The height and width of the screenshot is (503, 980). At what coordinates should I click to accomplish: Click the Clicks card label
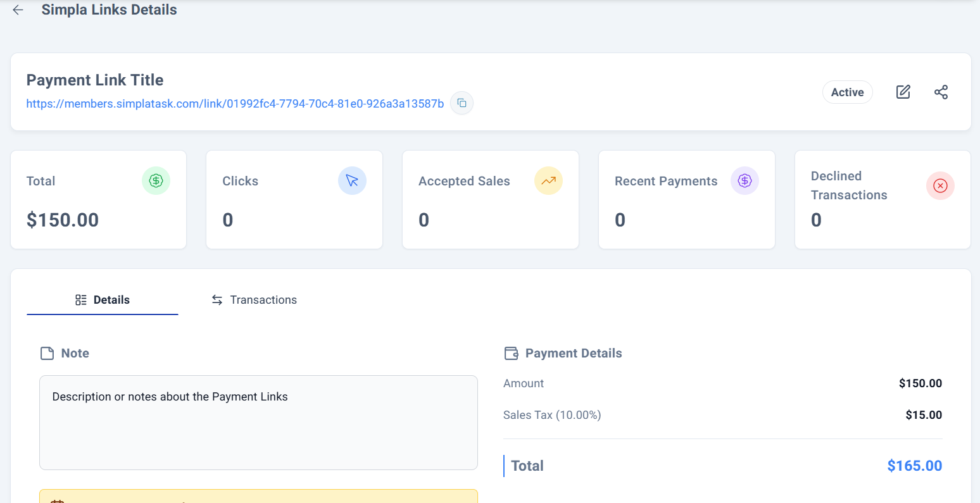[240, 181]
